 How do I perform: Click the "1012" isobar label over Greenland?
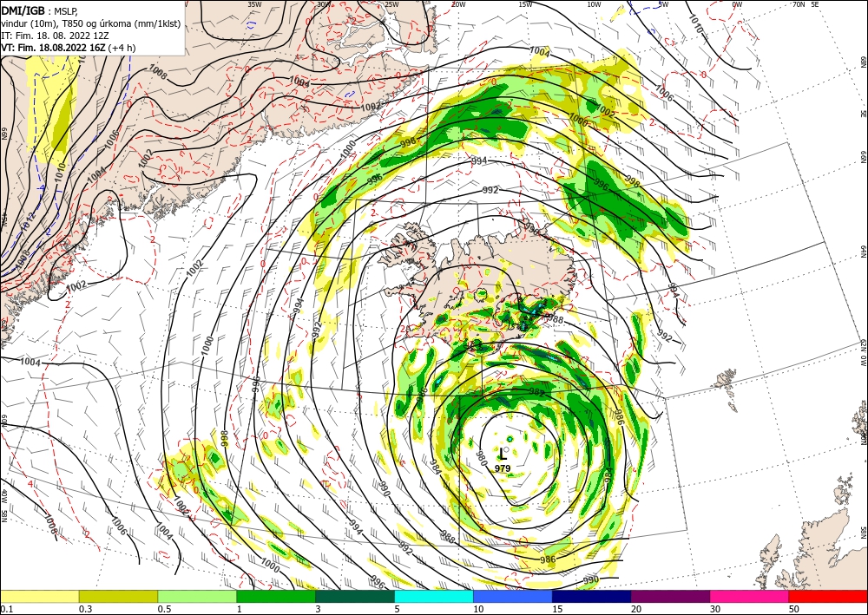[x=27, y=223]
